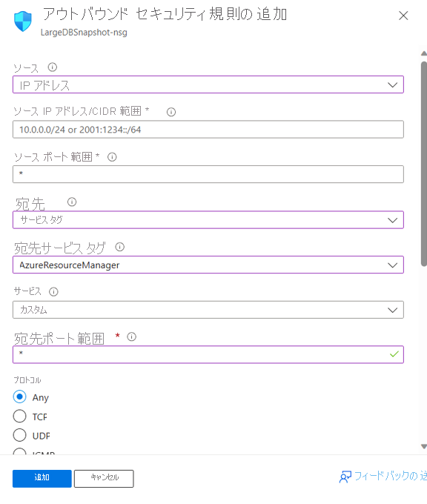This screenshot has width=427, height=504.
Task: Click the キャンセル button
Action: click(104, 479)
